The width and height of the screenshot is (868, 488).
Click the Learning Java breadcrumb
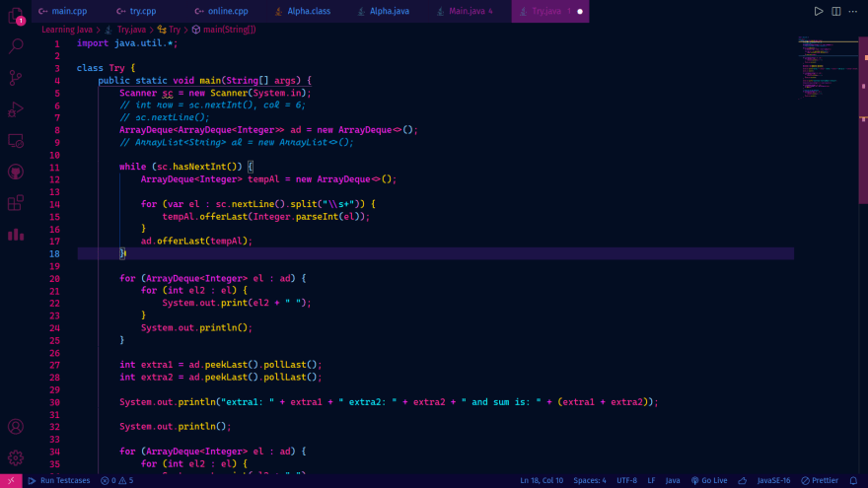pos(67,30)
